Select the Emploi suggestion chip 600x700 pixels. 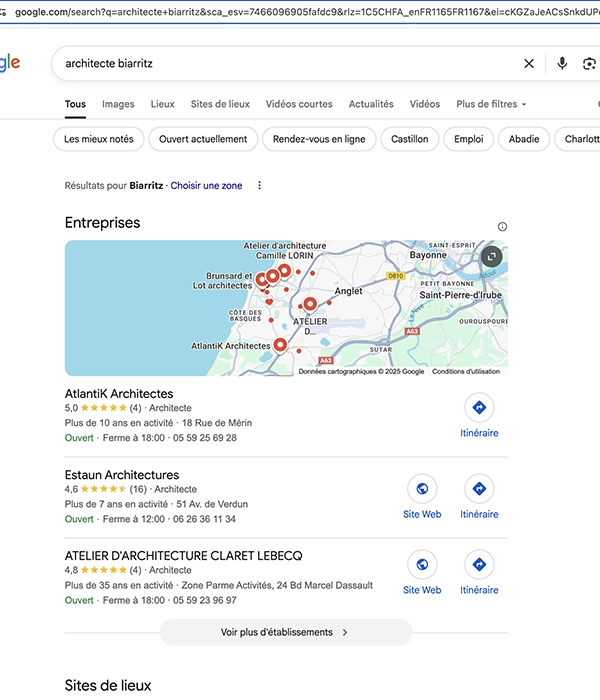tap(469, 139)
